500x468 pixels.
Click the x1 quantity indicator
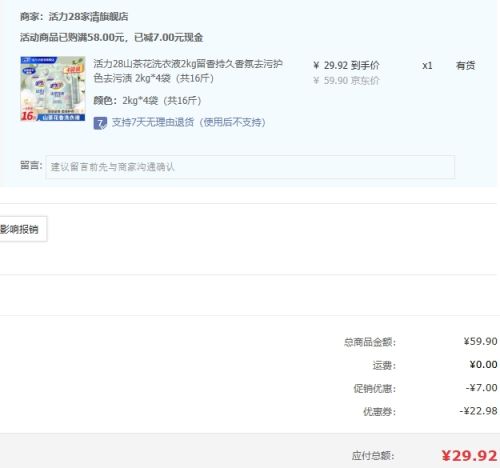tap(427, 66)
